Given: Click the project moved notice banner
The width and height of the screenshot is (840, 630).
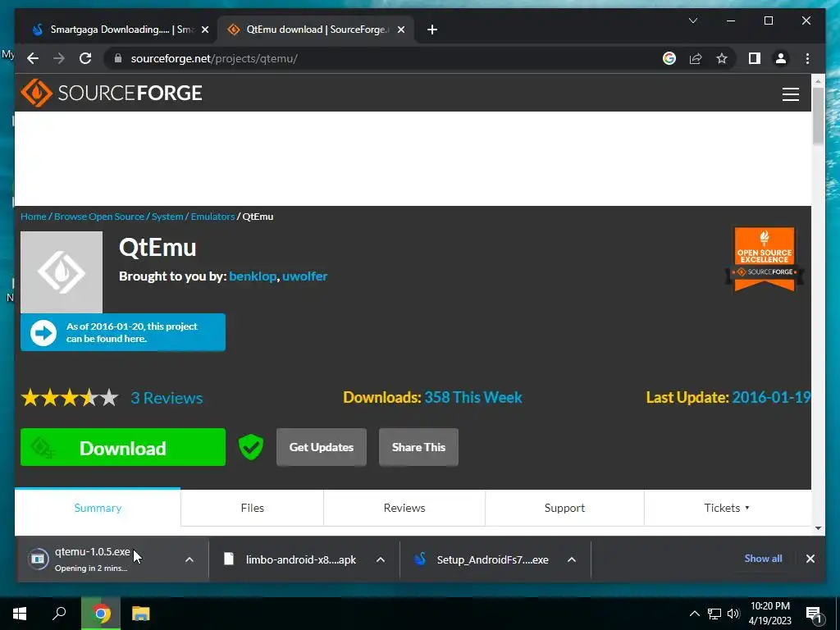Looking at the screenshot, I should [x=123, y=333].
